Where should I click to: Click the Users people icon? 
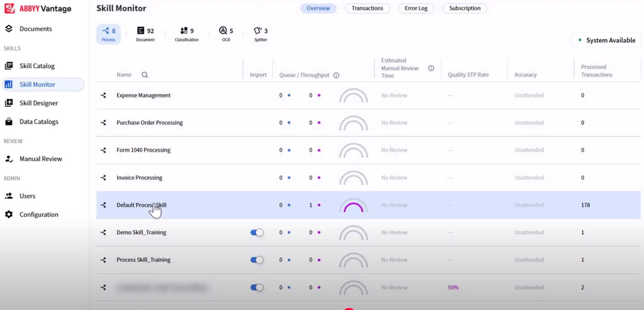(9, 196)
